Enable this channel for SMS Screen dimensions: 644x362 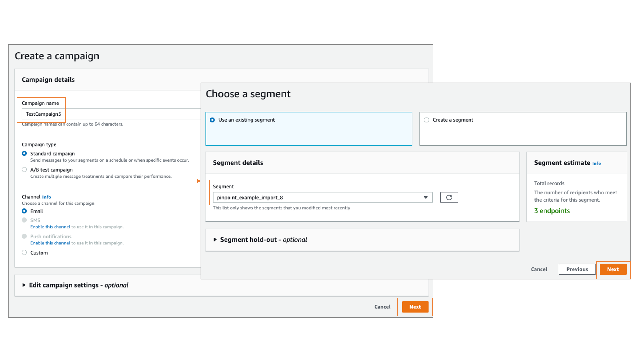[x=50, y=227]
